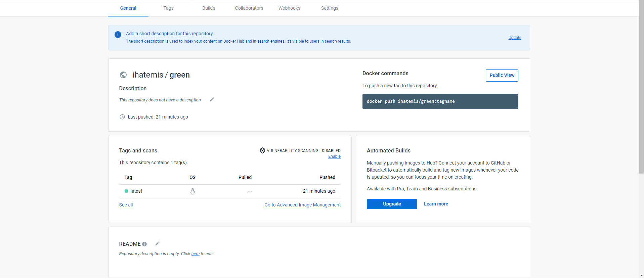The height and width of the screenshot is (278, 644).
Task: Click the Update link in the banner
Action: [515, 38]
